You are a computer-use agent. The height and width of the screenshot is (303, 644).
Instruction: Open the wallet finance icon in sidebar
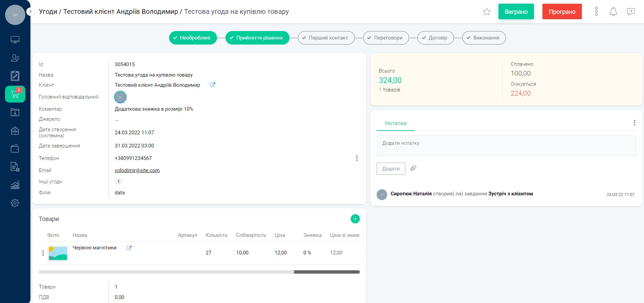click(x=15, y=149)
